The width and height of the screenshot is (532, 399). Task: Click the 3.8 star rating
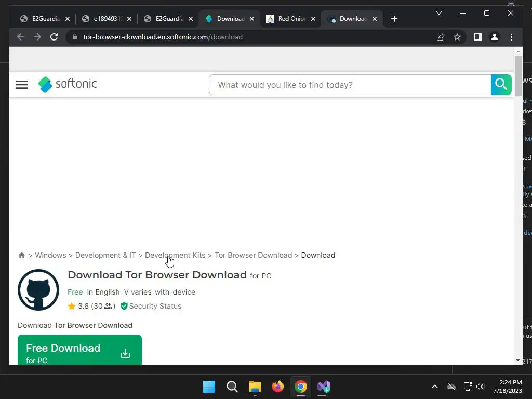[x=91, y=306]
